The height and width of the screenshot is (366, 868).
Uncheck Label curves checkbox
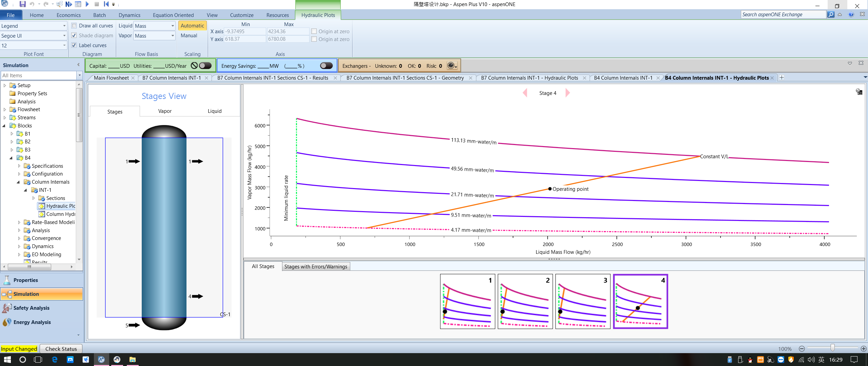(74, 45)
